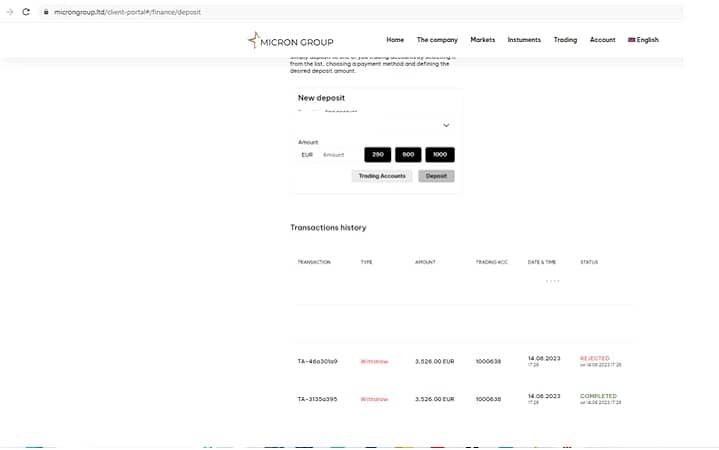This screenshot has width=719, height=450.
Task: Open The company menu
Action: point(437,40)
